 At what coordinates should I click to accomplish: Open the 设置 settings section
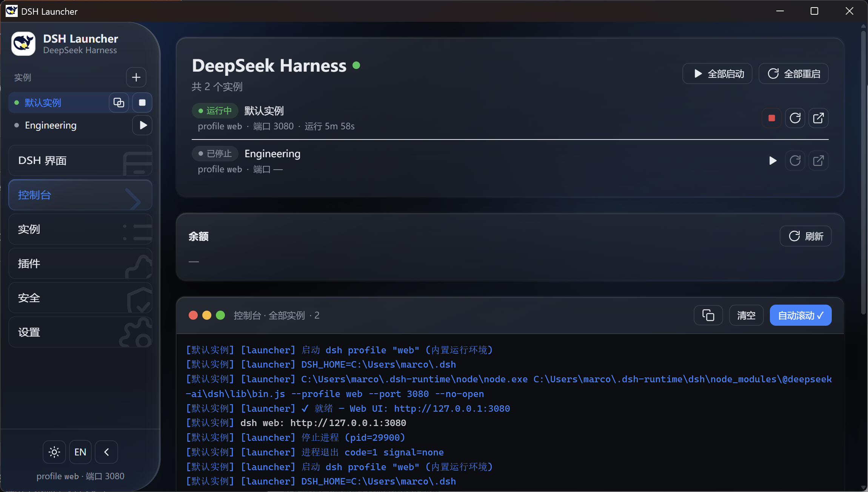click(80, 332)
